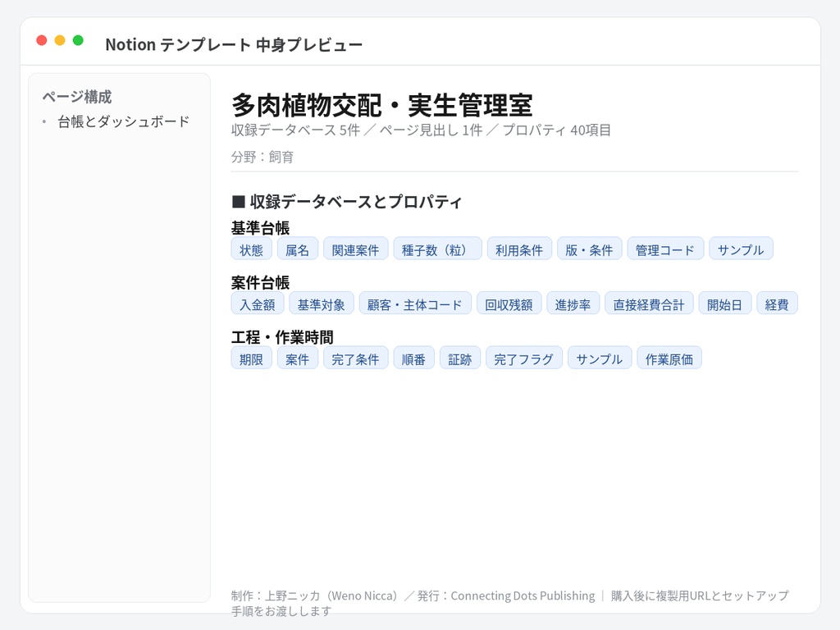Choose the 経費 property tag
Screen dimensions: 840x630
(x=777, y=304)
